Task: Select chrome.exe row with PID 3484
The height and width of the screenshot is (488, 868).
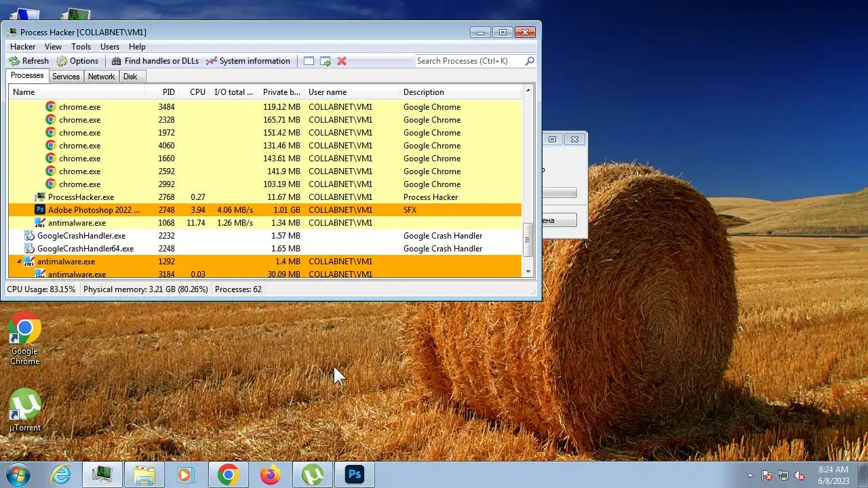Action: point(265,107)
